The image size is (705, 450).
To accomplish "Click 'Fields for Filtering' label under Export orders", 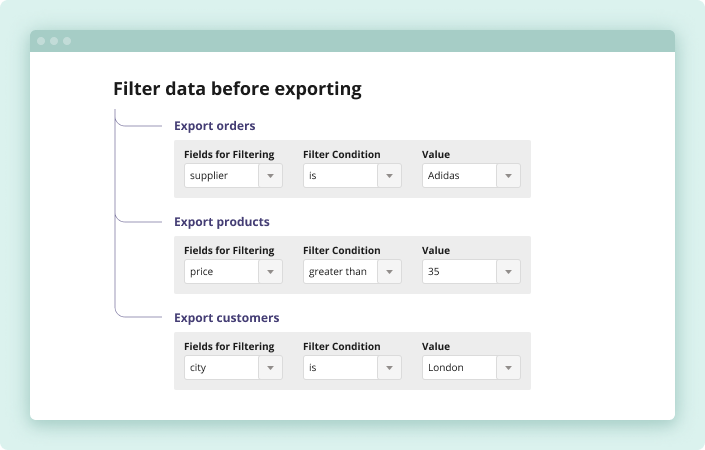I will tap(229, 155).
